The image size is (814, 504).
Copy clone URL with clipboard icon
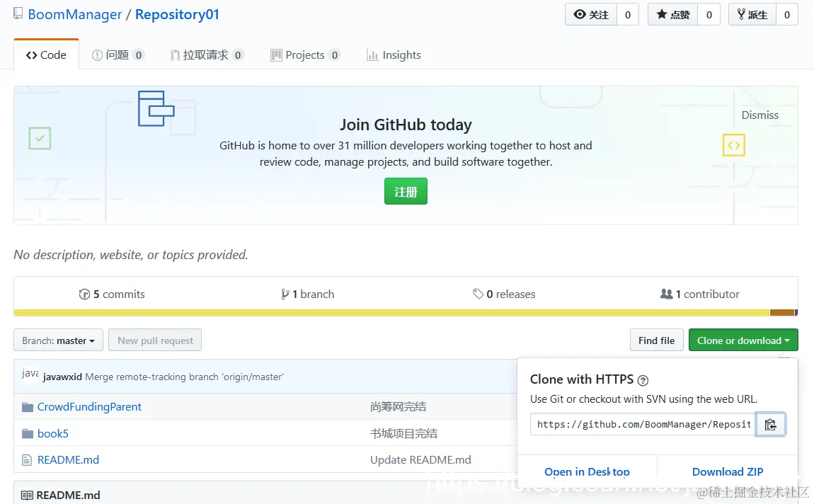pyautogui.click(x=770, y=425)
